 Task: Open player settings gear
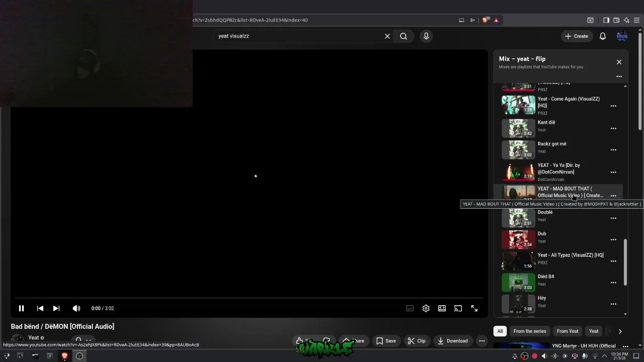pos(426,308)
